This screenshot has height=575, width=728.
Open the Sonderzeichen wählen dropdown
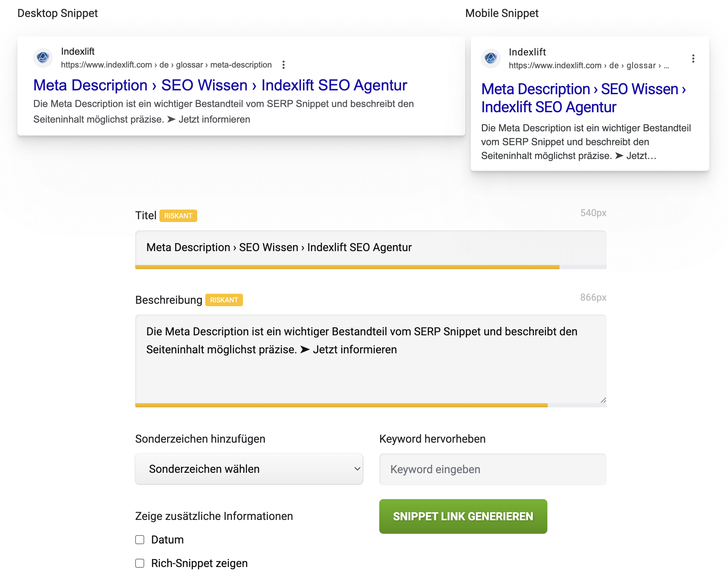pyautogui.click(x=249, y=469)
